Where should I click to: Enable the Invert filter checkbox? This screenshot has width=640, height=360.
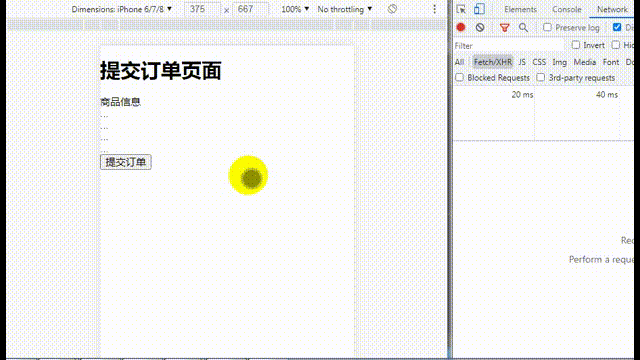point(576,45)
